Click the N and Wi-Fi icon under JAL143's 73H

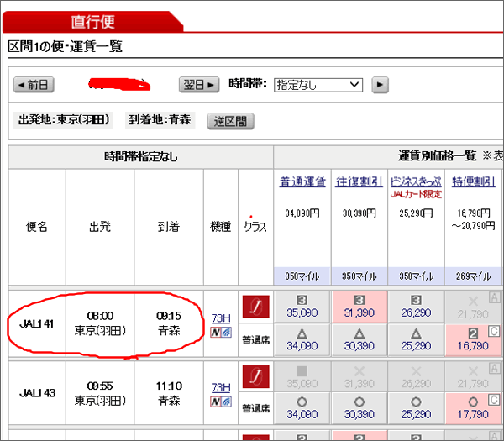click(x=220, y=402)
